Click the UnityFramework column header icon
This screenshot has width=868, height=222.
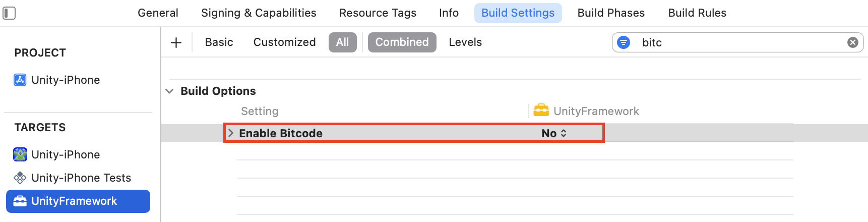click(x=541, y=110)
